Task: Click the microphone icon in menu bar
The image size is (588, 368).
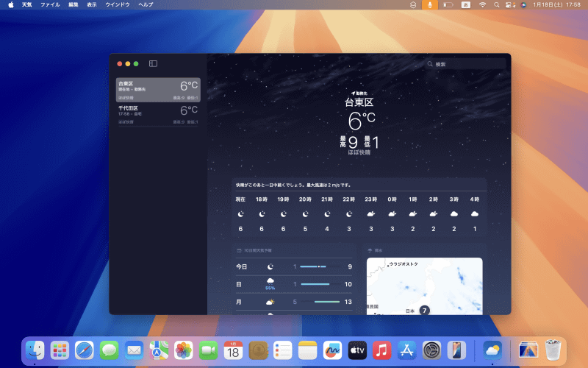Action: (430, 4)
